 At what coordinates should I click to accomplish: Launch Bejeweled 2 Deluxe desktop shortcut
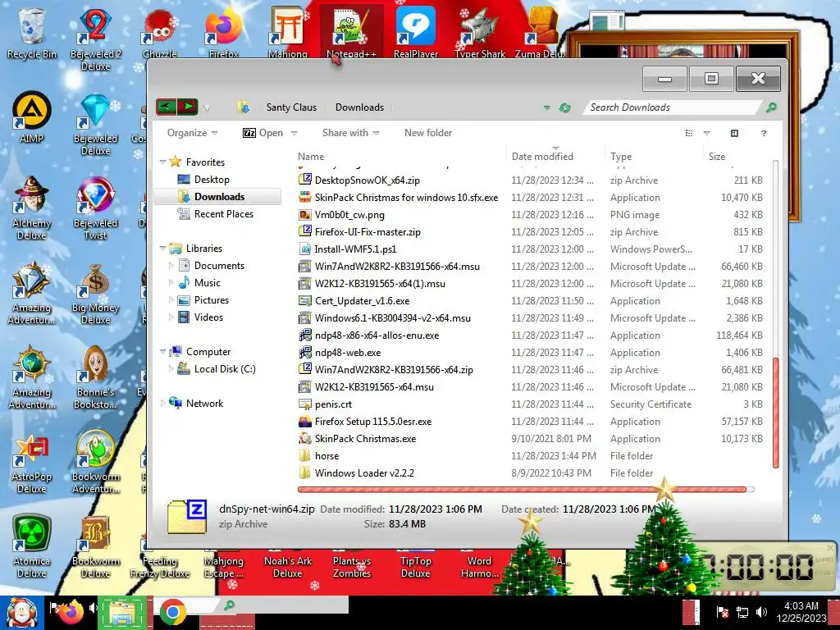95,38
